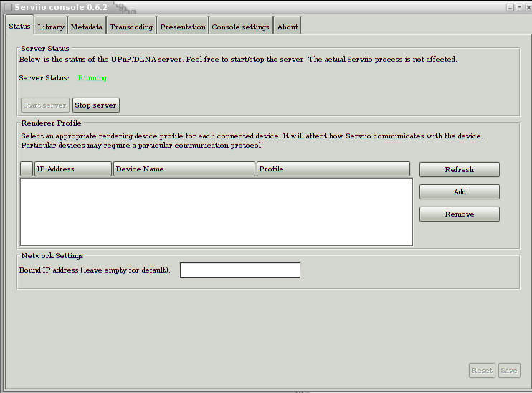Switch to the Transcoding tab

[x=131, y=27]
